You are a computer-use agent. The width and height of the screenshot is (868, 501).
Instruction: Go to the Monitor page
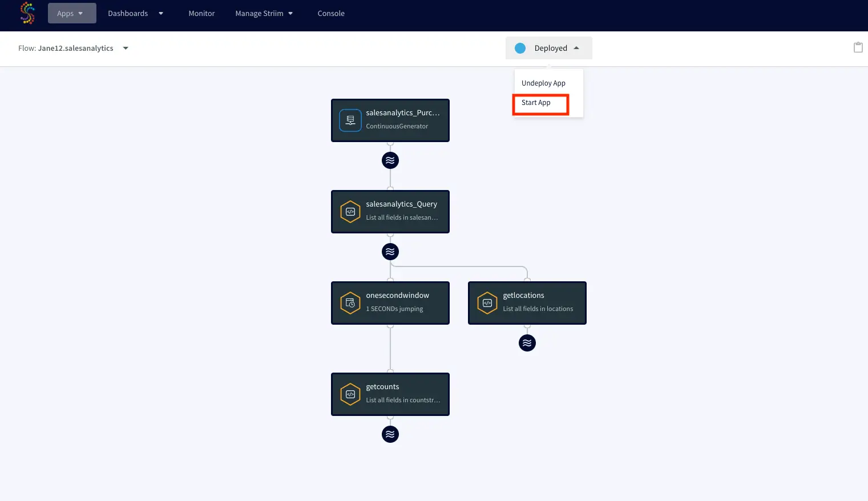click(x=201, y=13)
